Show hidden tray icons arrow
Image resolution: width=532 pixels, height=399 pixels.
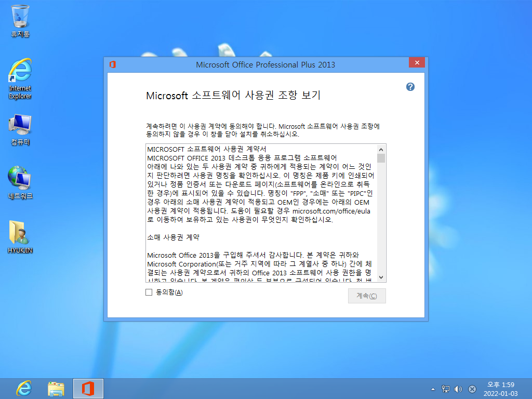433,389
